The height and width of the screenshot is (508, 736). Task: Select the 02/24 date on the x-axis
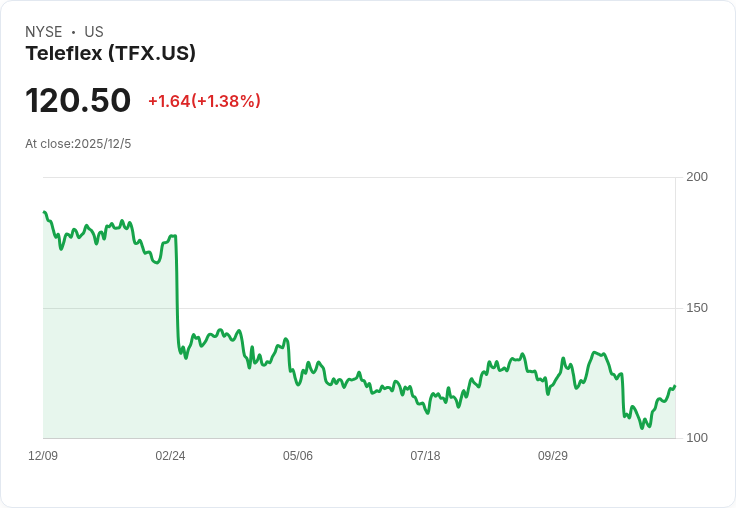[x=170, y=456]
